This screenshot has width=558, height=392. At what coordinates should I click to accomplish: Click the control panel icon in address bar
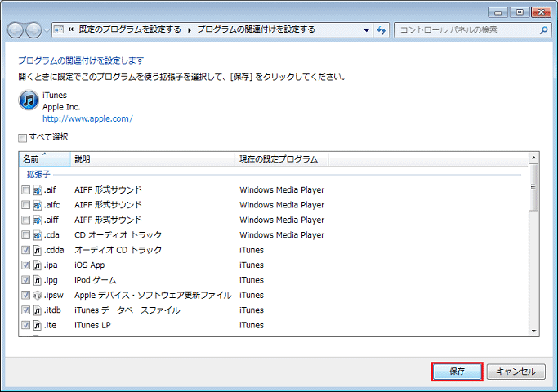point(59,30)
